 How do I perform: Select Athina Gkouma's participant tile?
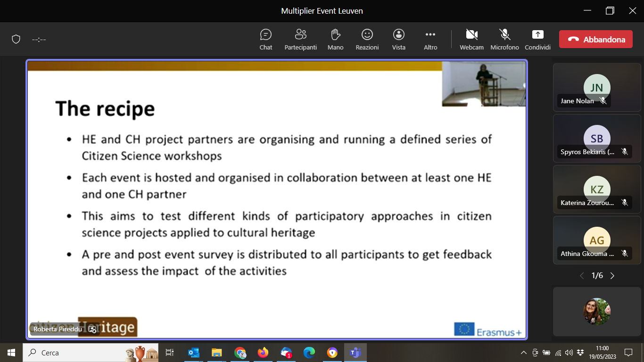click(x=597, y=240)
